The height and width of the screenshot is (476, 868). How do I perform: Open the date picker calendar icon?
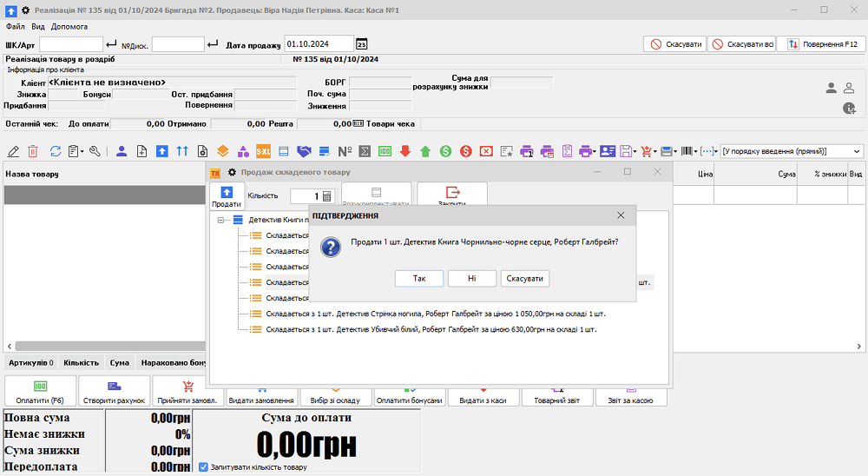click(x=362, y=44)
